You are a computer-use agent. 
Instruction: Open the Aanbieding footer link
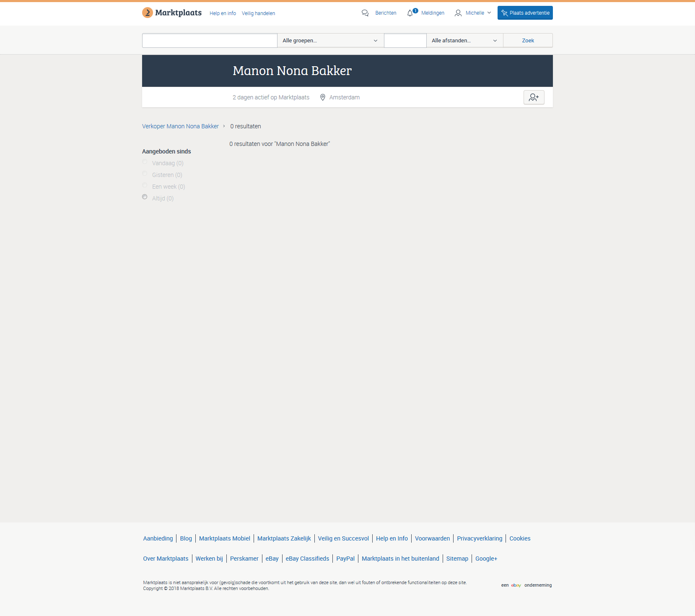click(x=158, y=538)
